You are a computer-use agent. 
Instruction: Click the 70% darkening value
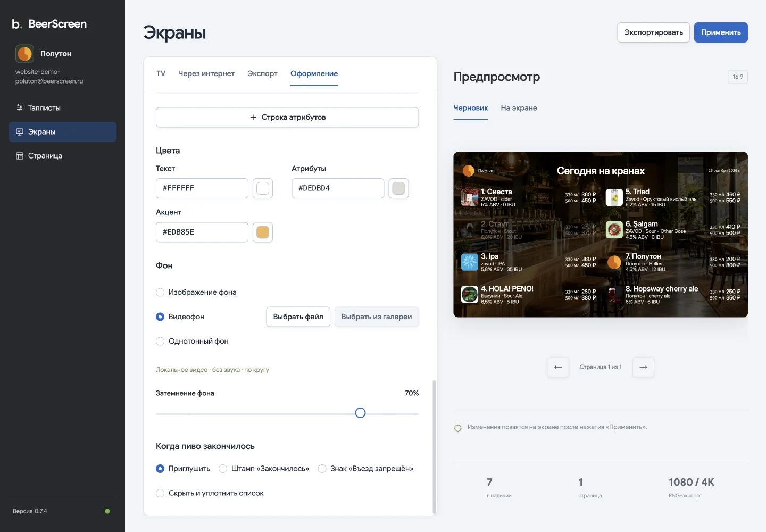412,393
